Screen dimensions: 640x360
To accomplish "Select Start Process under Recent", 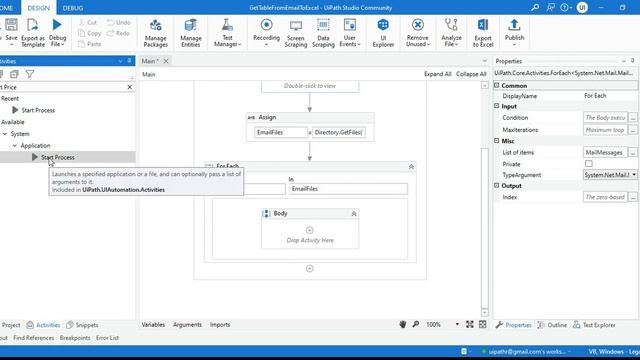I will pyautogui.click(x=38, y=110).
